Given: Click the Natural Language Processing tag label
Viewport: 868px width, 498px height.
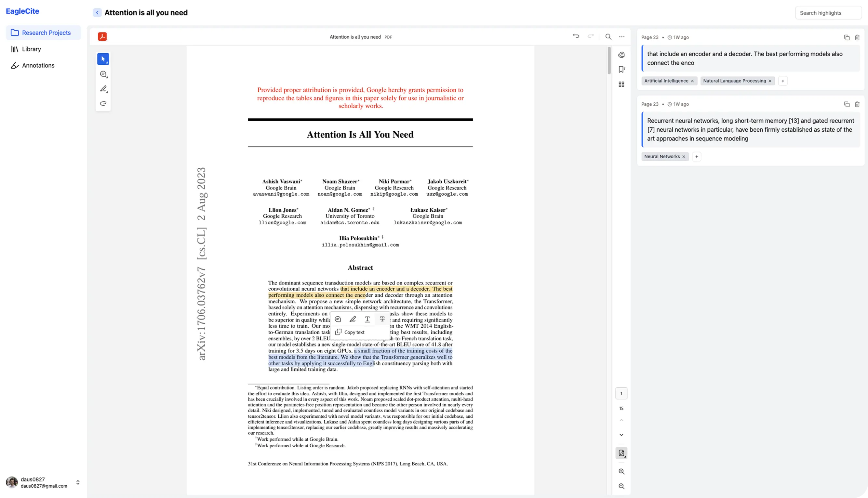Looking at the screenshot, I should pos(734,81).
